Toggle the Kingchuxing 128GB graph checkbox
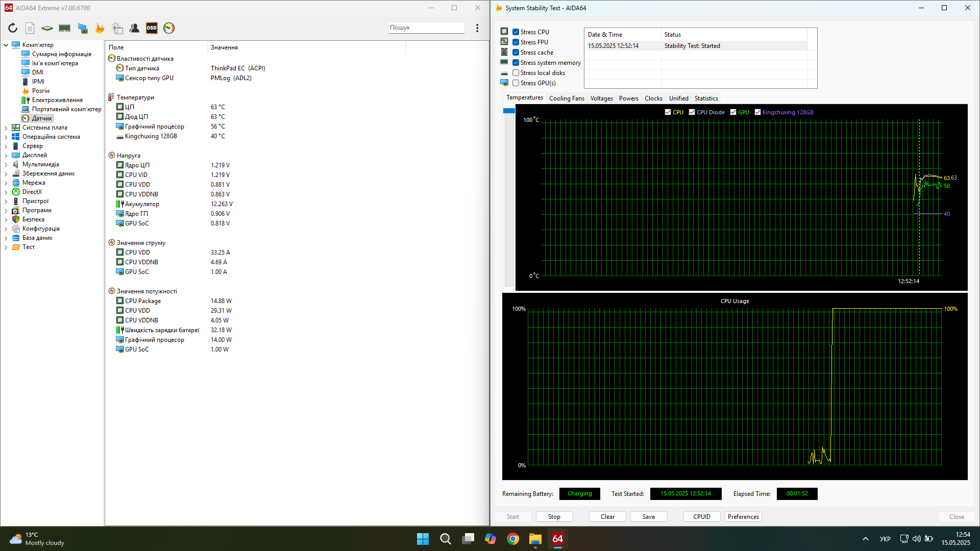 click(758, 112)
